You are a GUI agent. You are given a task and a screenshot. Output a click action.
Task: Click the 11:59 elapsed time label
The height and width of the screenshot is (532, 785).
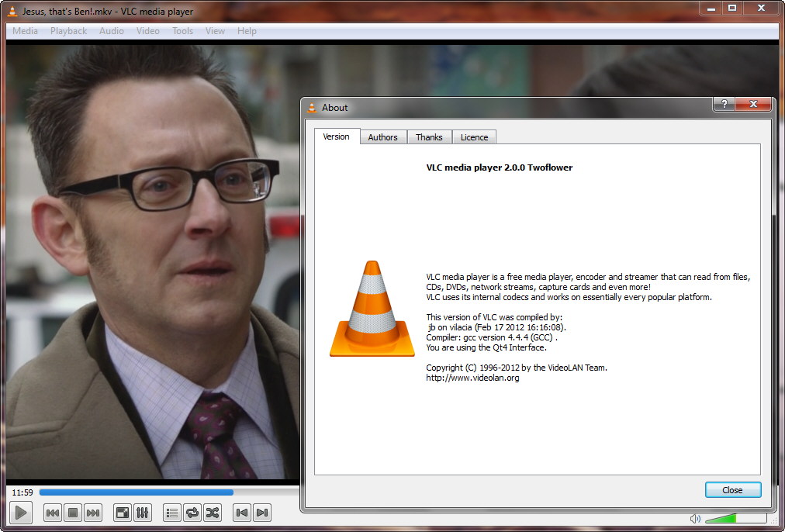click(x=22, y=492)
